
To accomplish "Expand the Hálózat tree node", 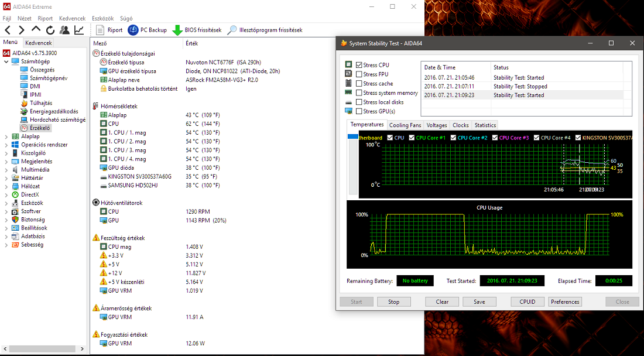I will point(6,186).
